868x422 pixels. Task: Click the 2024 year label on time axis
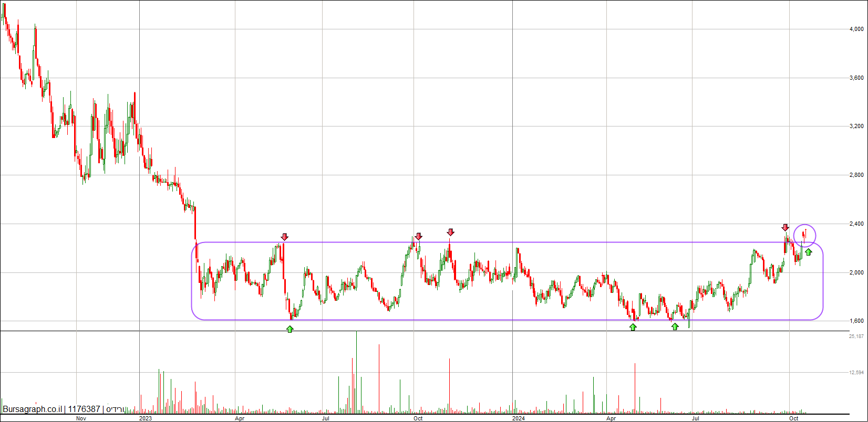519,418
